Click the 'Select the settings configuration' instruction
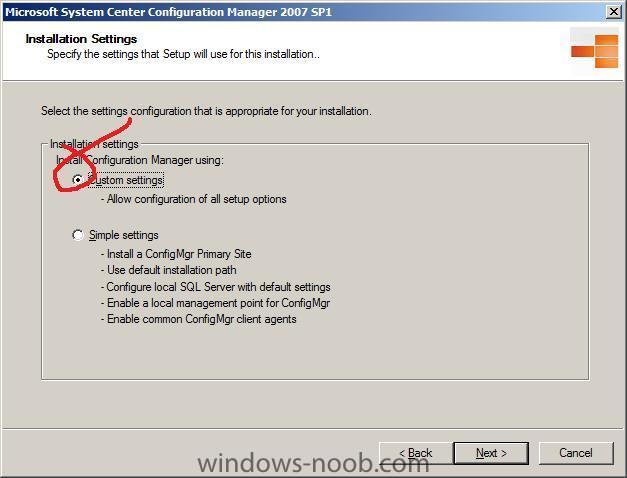627x478 pixels. [x=206, y=111]
